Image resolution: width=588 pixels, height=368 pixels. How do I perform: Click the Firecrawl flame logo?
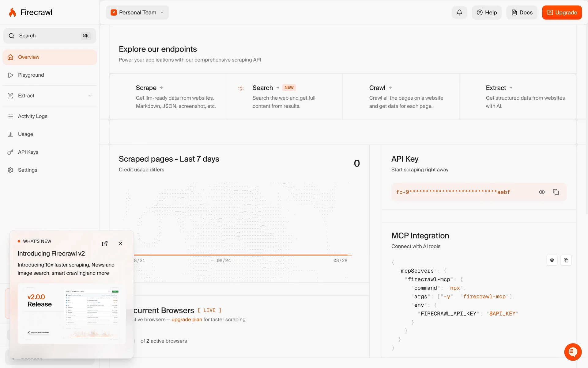(x=13, y=13)
